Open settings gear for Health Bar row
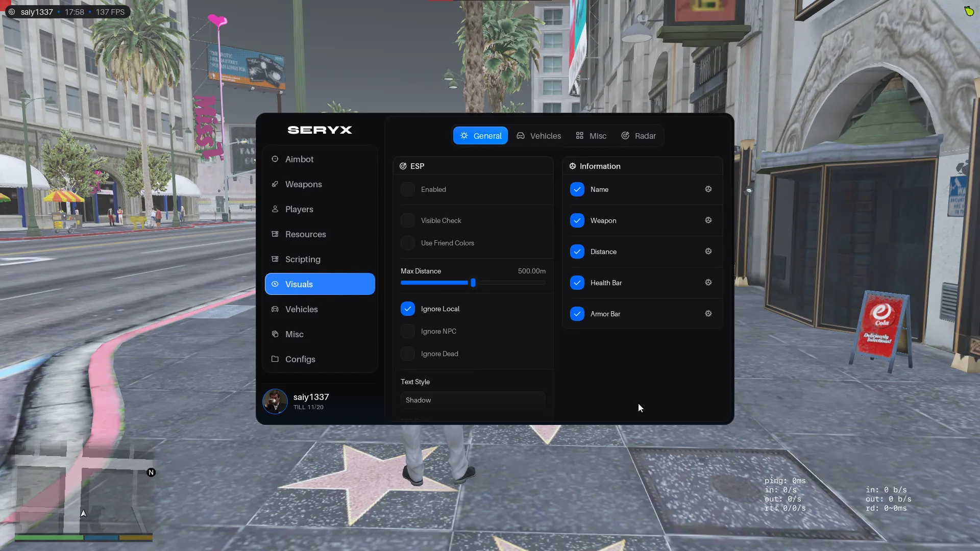 708,283
